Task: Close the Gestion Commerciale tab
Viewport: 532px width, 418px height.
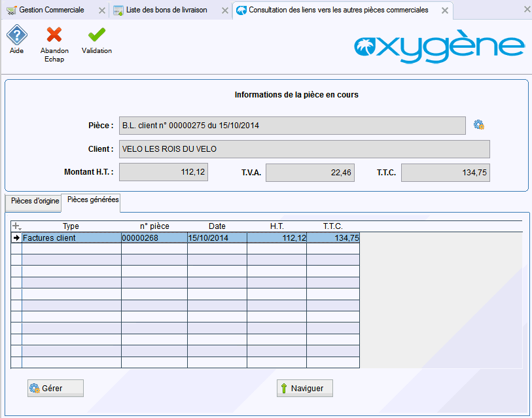Action: point(102,10)
